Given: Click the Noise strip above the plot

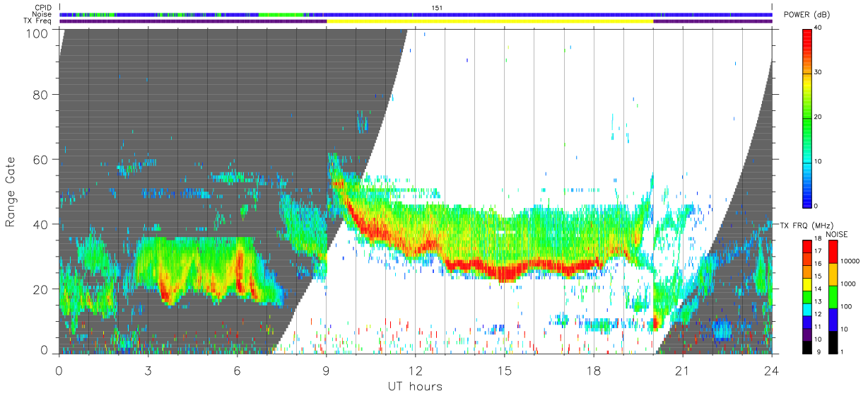Looking at the screenshot, I should 416,14.
